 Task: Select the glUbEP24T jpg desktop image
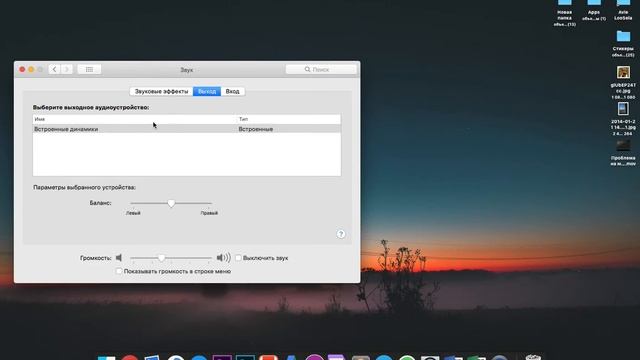623,82
